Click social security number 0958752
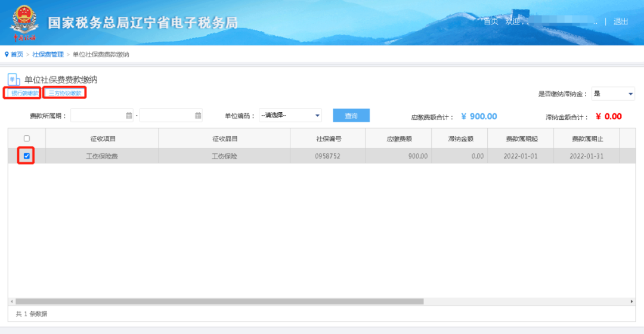Image resolution: width=644 pixels, height=334 pixels. click(328, 156)
